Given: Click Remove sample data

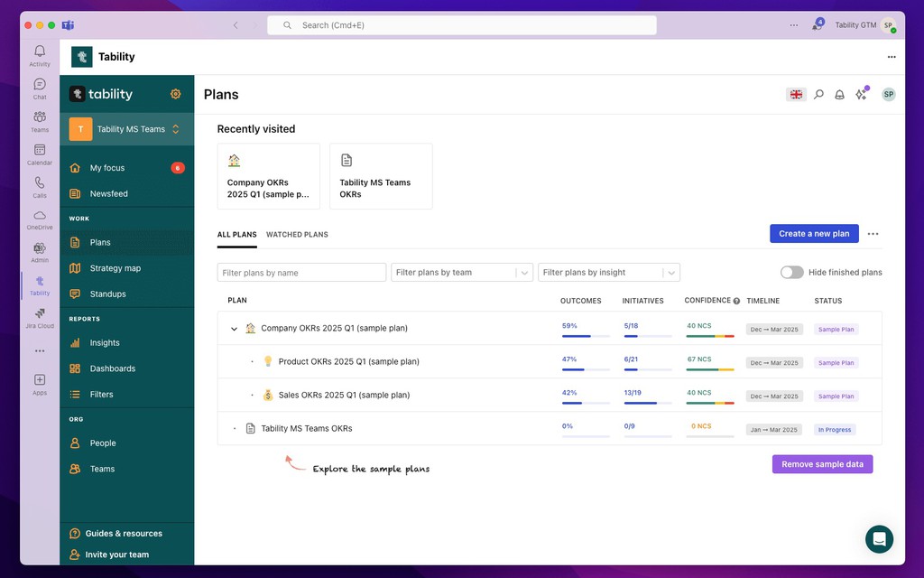Looking at the screenshot, I should [x=822, y=463].
